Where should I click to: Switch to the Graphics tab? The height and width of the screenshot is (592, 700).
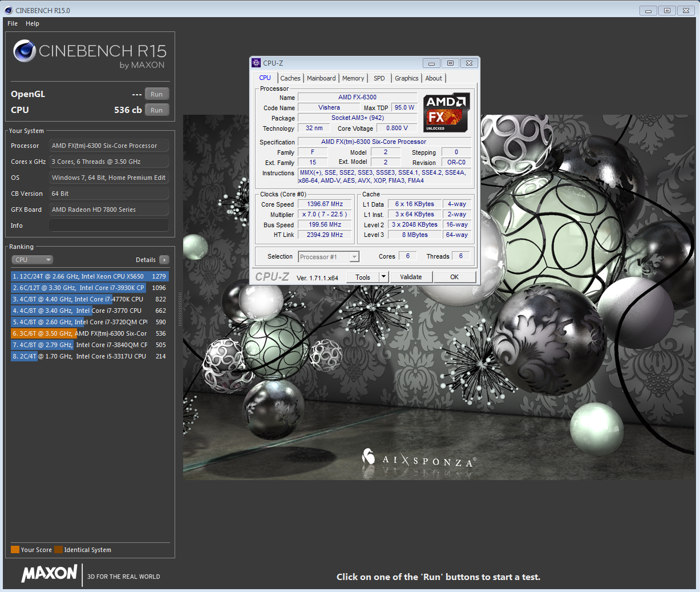tap(407, 78)
